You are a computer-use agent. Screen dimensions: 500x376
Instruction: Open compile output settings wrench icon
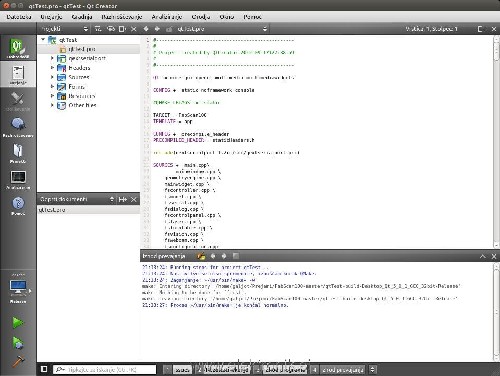[x=201, y=256]
